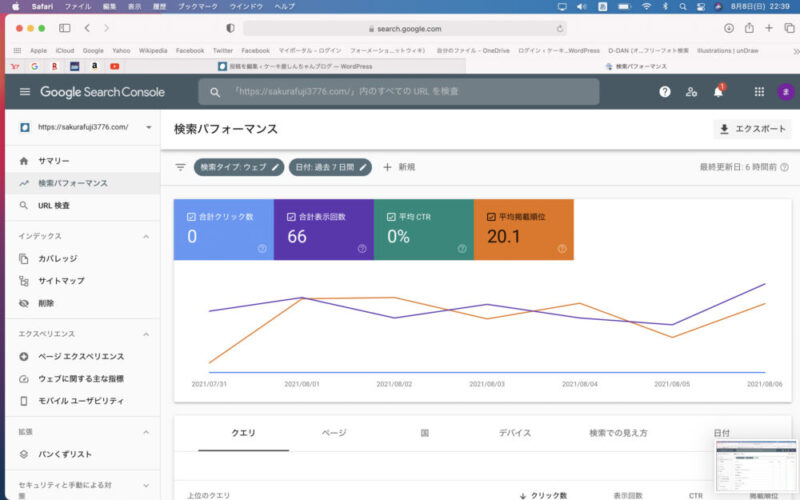800x500 pixels.
Task: Open a new Safari tab with plus
Action: coord(769,28)
